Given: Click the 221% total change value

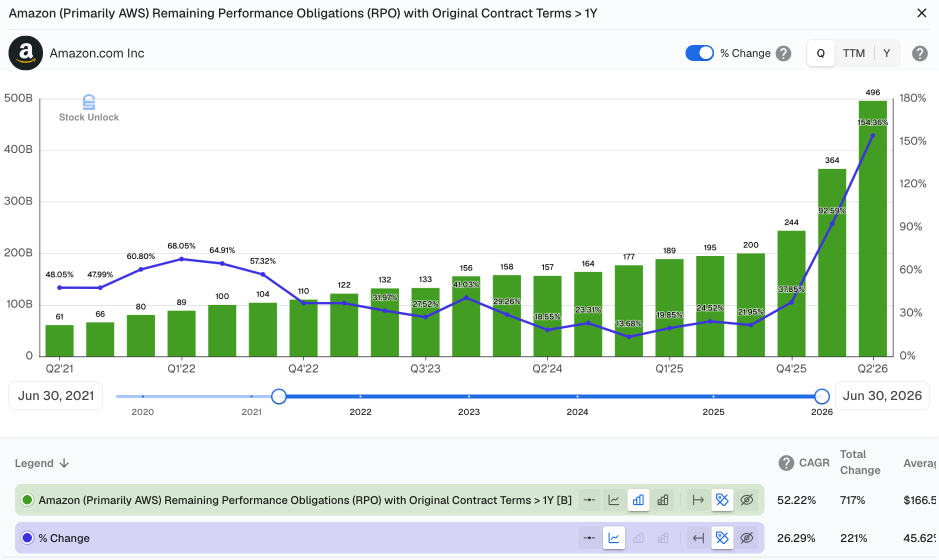Looking at the screenshot, I should [853, 538].
